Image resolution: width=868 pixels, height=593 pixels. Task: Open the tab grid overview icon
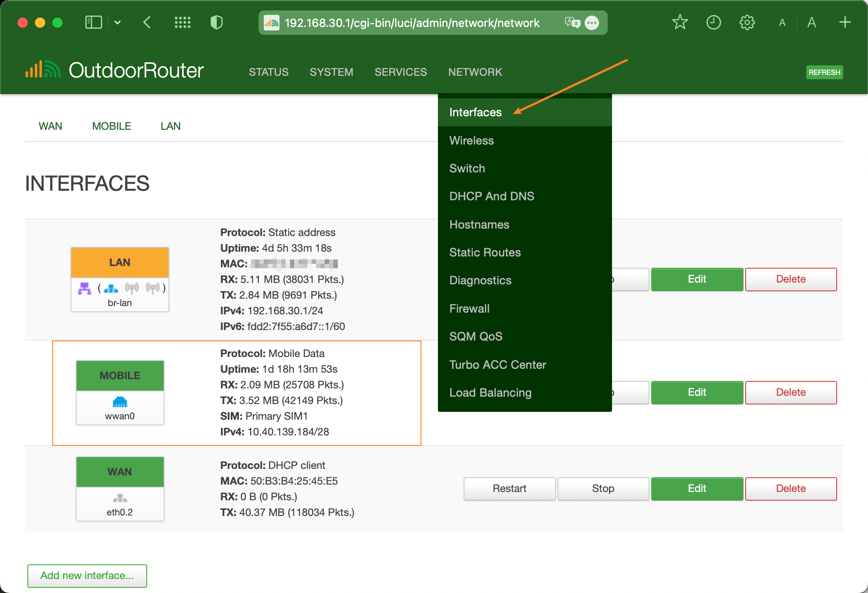[x=182, y=22]
